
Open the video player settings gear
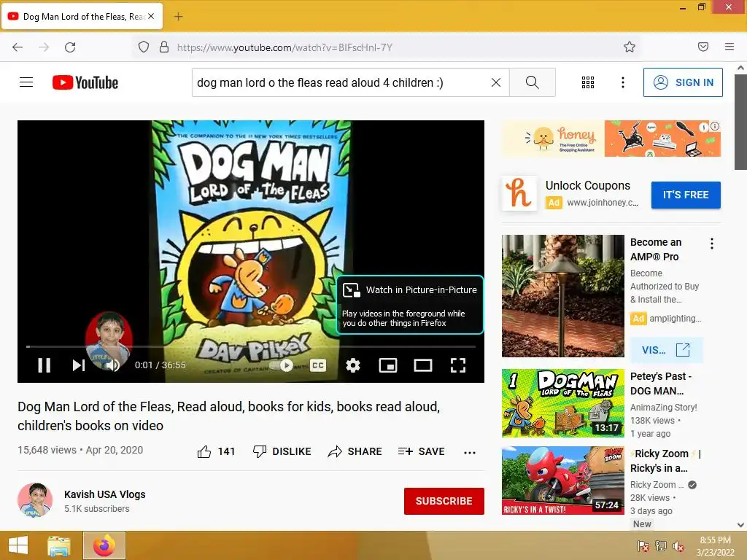point(353,365)
